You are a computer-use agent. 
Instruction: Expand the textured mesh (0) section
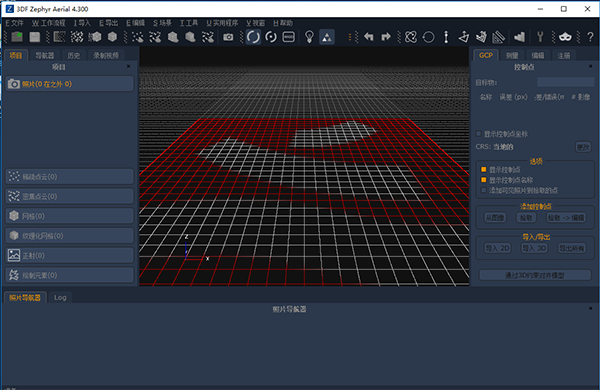click(70, 236)
